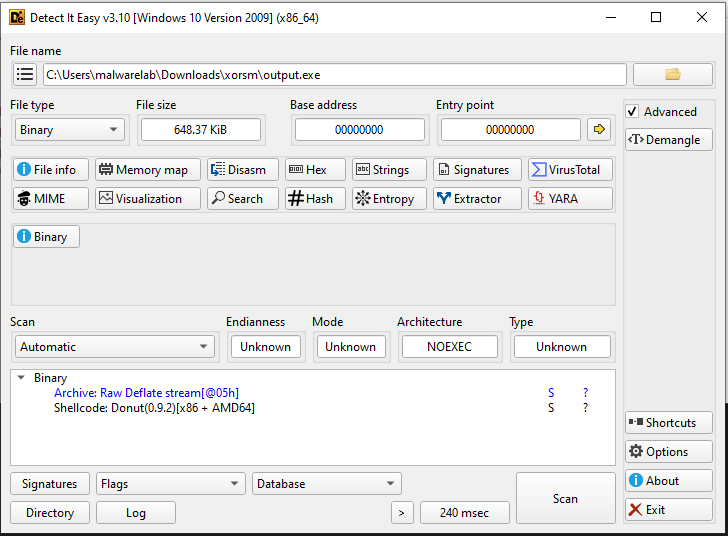The width and height of the screenshot is (728, 536).
Task: Open the Flags dropdown
Action: click(170, 484)
